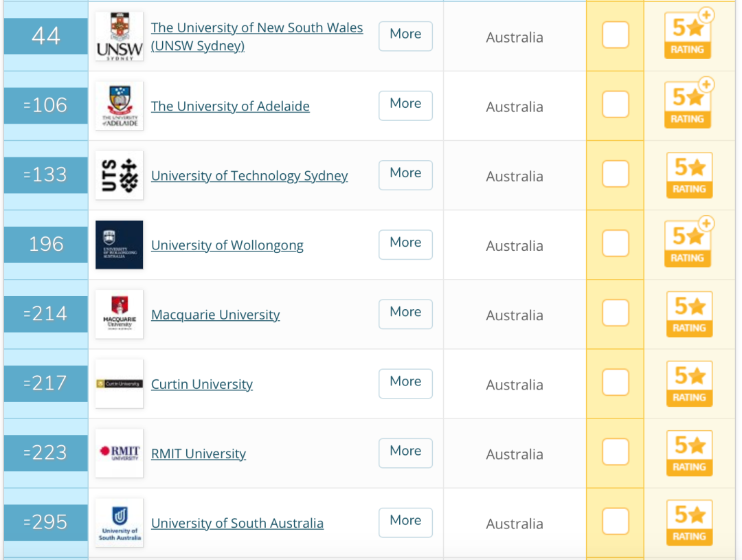Click the UNSW Sydney logo icon
Screen dimensions: 742x560
click(120, 36)
